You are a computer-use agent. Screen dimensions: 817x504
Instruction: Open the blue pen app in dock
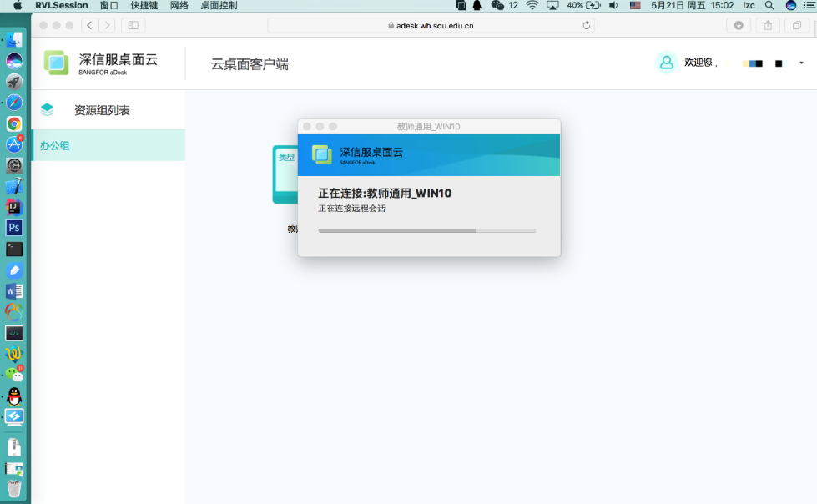(14, 270)
